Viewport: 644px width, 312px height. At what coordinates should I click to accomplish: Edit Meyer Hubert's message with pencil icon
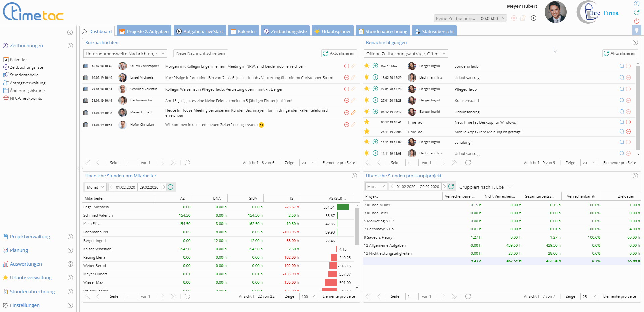click(x=353, y=113)
